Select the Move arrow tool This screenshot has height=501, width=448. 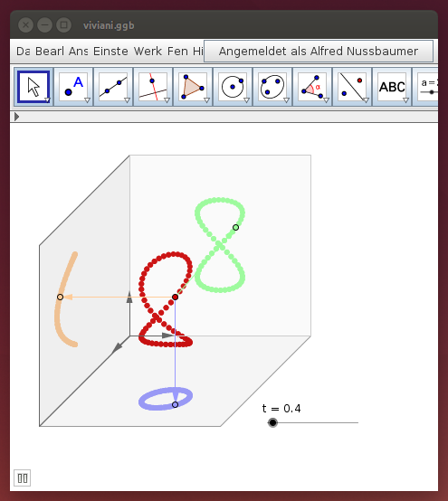[x=33, y=87]
